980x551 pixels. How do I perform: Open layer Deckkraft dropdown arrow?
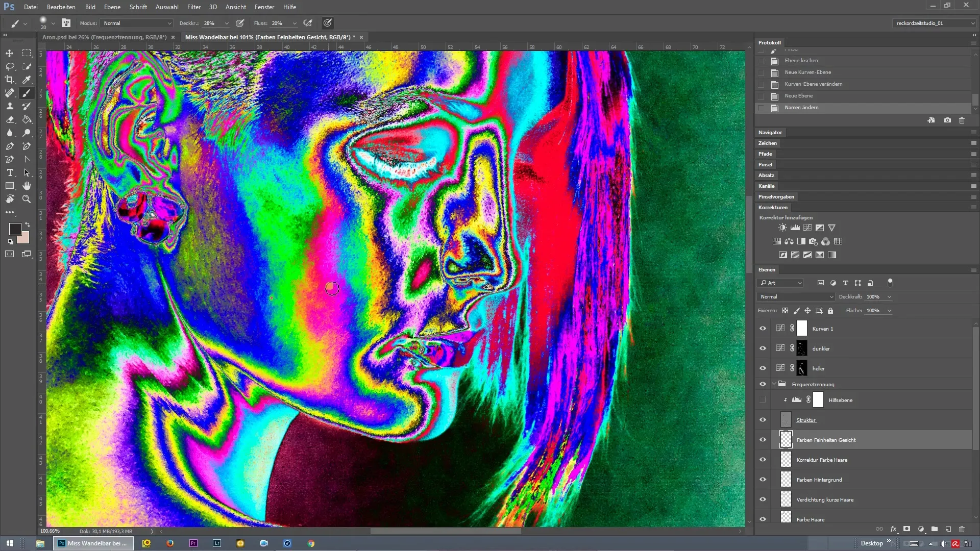889,297
